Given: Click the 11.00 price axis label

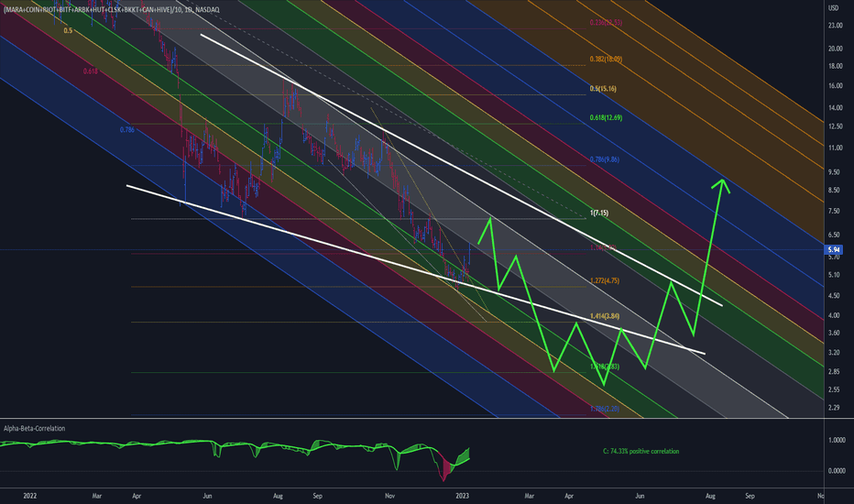Looking at the screenshot, I should tap(835, 148).
